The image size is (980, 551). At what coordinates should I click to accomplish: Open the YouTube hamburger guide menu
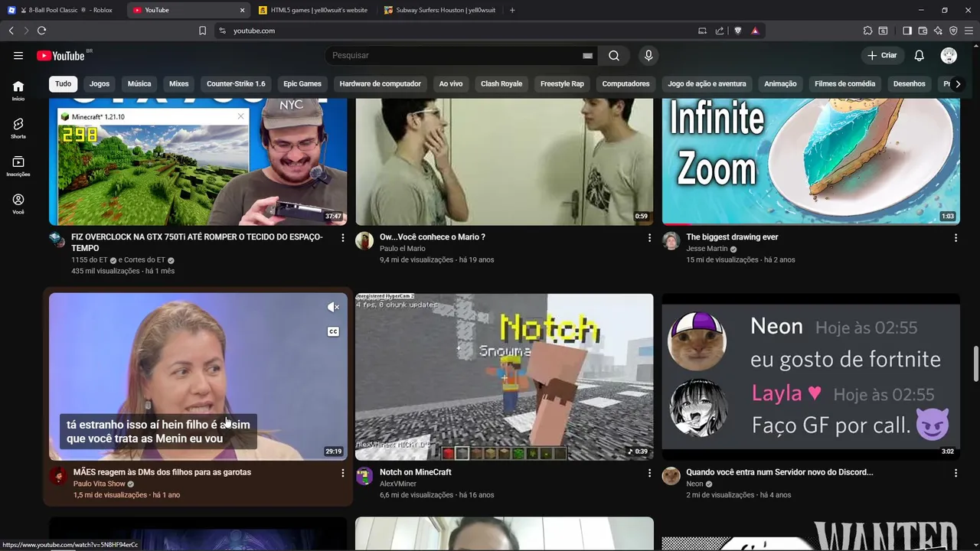point(18,55)
